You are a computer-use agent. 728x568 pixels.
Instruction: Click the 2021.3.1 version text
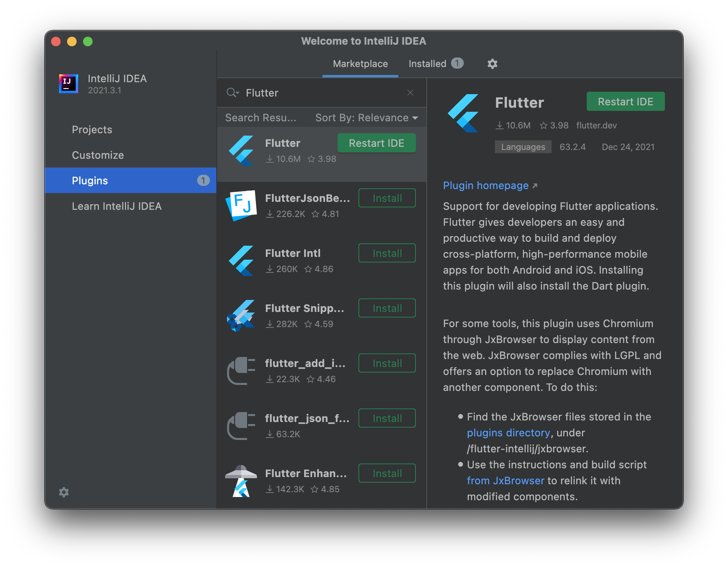[105, 91]
